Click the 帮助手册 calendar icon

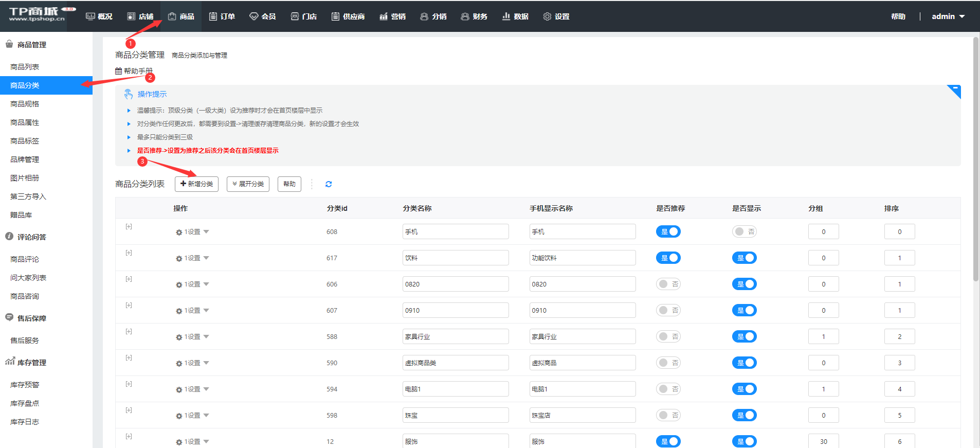click(119, 71)
